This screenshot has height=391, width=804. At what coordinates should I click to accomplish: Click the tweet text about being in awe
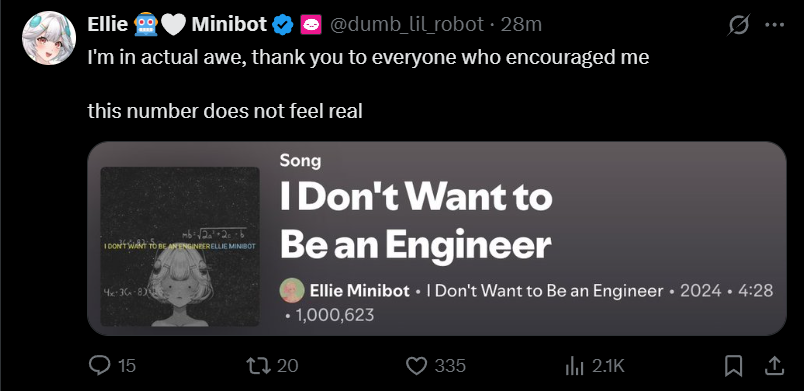(368, 57)
